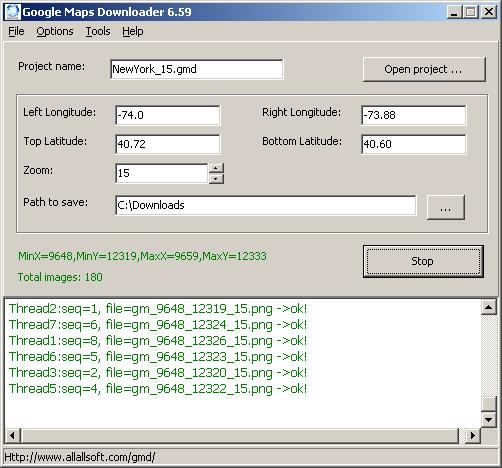Image resolution: width=502 pixels, height=468 pixels.
Task: Click the Path to save: label
Action: [x=55, y=202]
